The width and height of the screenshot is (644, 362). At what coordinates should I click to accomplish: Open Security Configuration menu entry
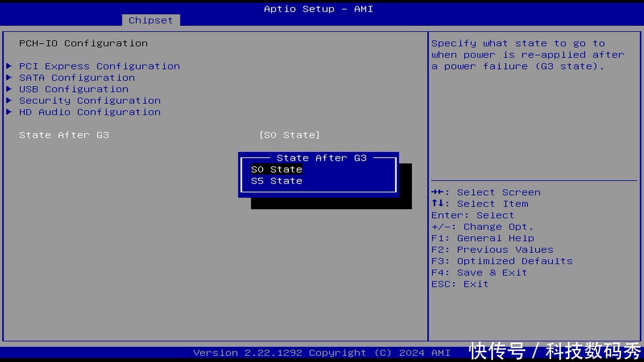click(90, 101)
